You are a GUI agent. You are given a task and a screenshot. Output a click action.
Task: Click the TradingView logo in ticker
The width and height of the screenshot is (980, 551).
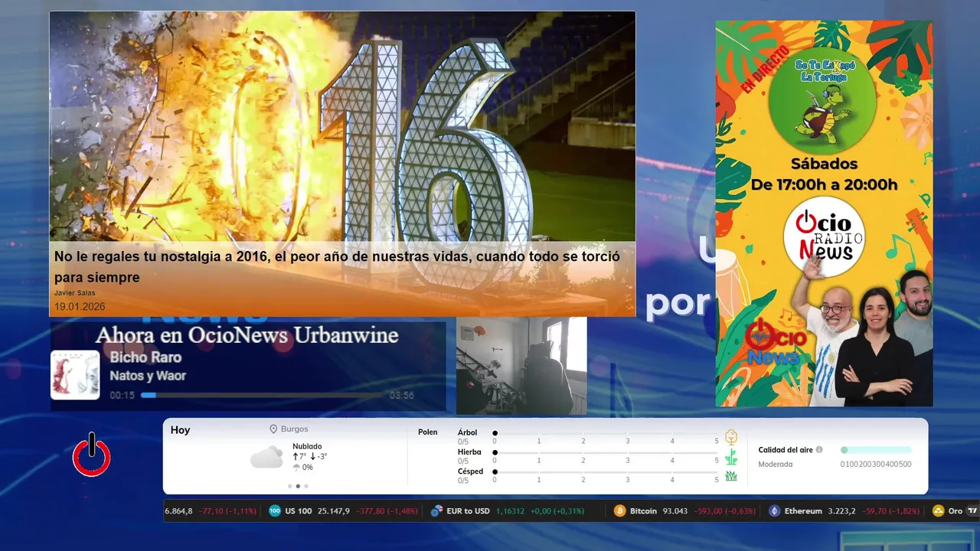(x=972, y=511)
